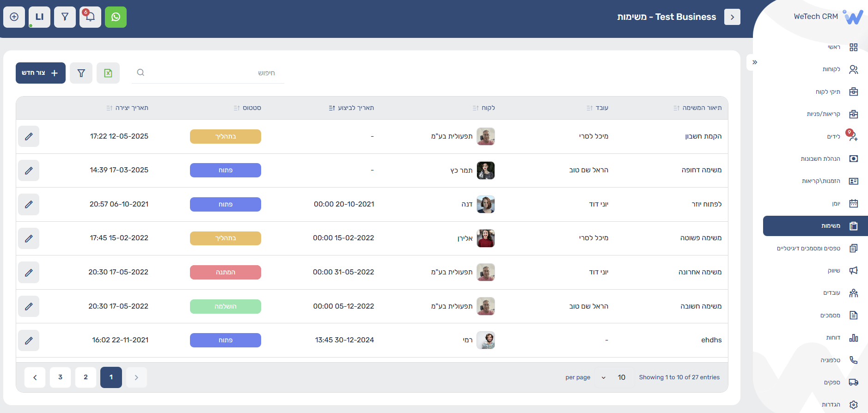Click the 'צור חדש' create button

41,73
